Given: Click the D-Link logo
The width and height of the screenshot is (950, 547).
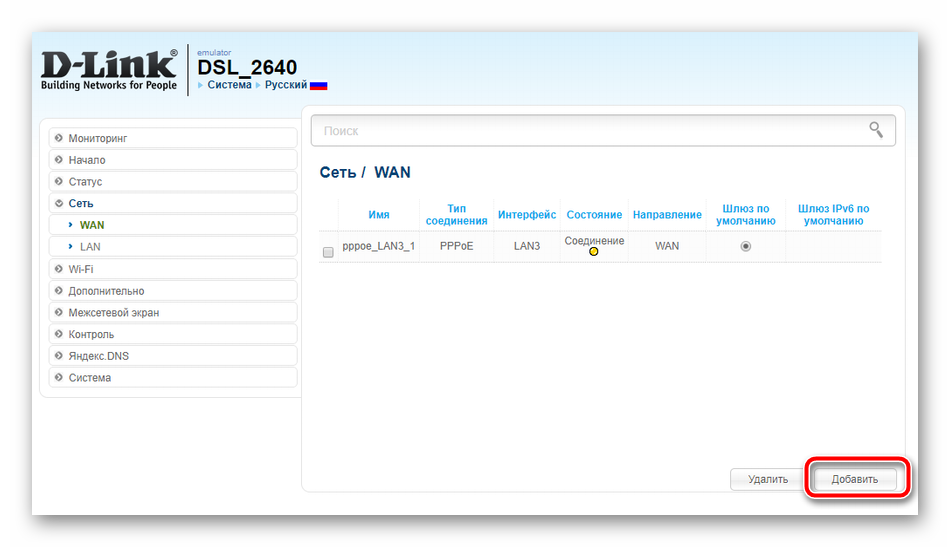Looking at the screenshot, I should (109, 70).
